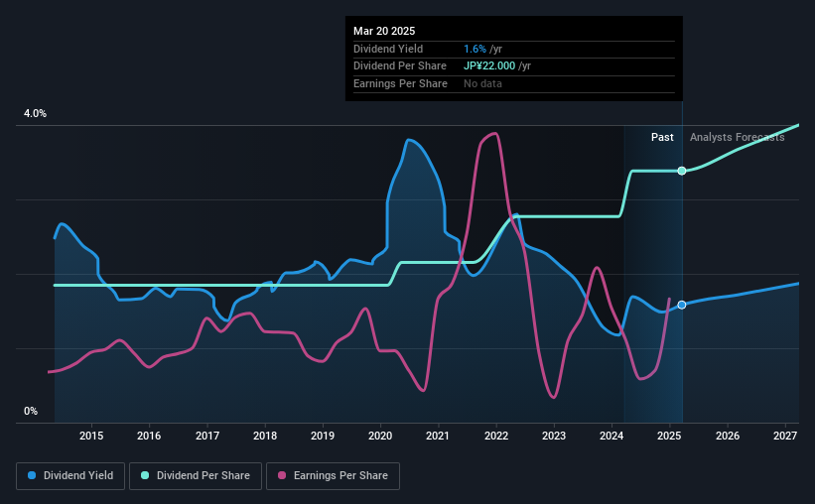Click the 0% y-axis label
The height and width of the screenshot is (504, 815).
(31, 412)
